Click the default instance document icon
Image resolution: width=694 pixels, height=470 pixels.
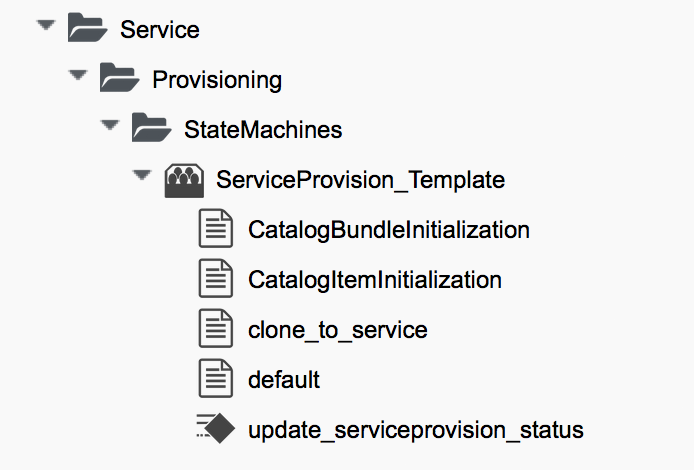coord(215,380)
